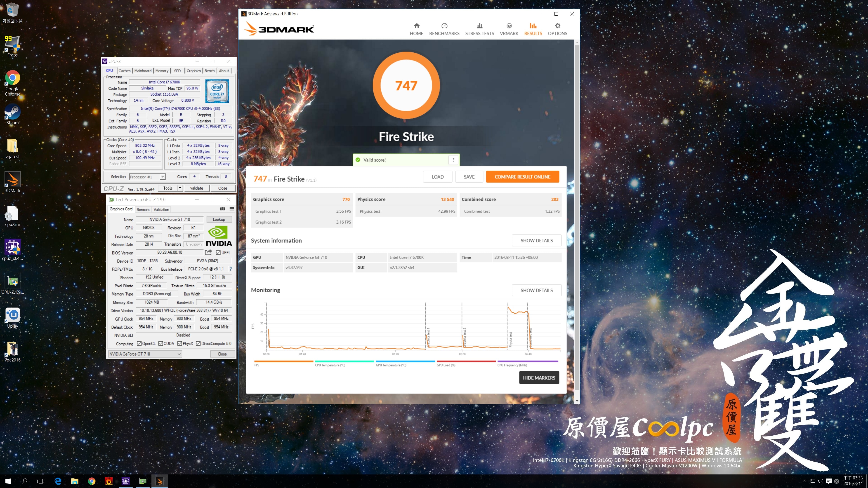Switch to CPU-Z SPD tab
868x488 pixels.
click(177, 71)
